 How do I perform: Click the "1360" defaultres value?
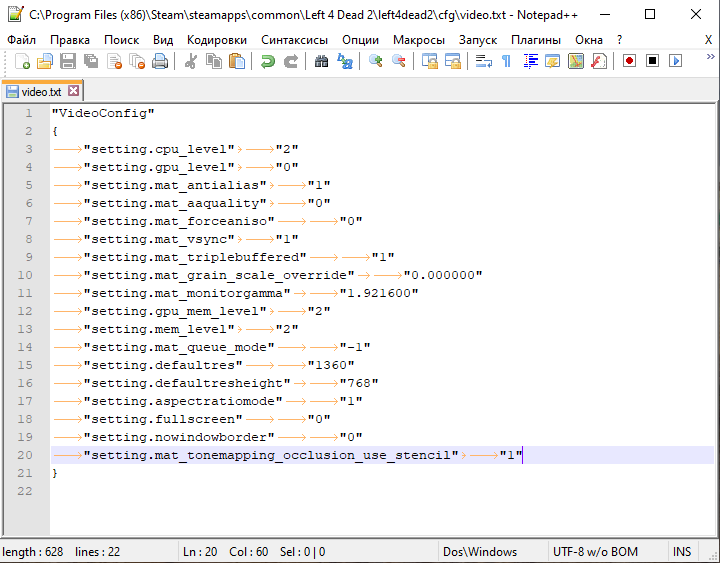[x=331, y=365]
